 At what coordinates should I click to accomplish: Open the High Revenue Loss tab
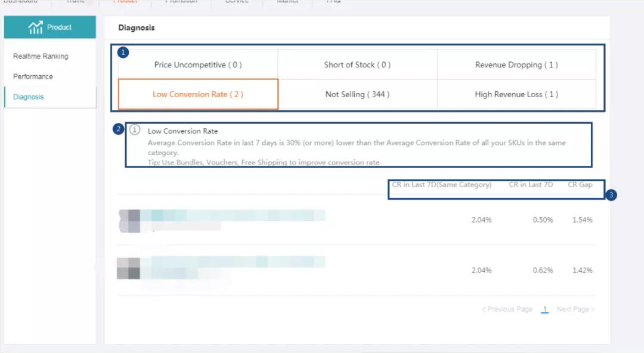coord(516,95)
